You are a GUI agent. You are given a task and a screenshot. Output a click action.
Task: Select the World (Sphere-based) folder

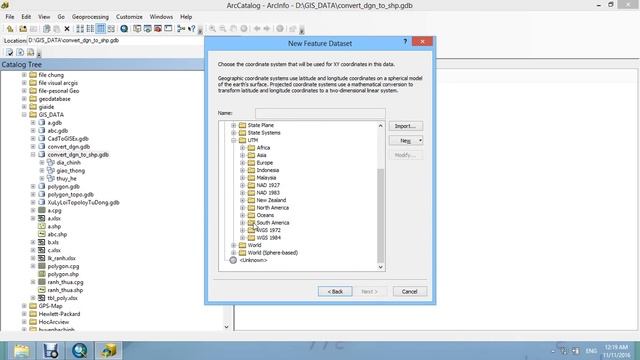tap(273, 253)
